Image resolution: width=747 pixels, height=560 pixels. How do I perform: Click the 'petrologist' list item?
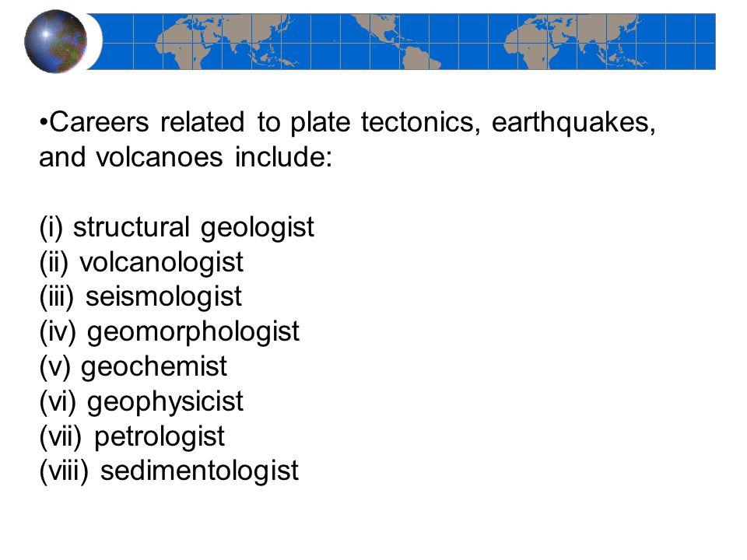pyautogui.click(x=132, y=436)
